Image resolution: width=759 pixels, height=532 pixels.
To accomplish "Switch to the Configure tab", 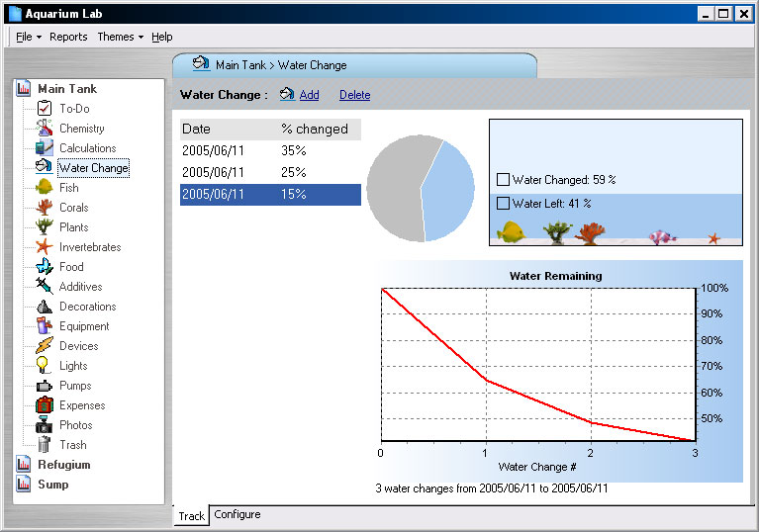I will tap(237, 515).
